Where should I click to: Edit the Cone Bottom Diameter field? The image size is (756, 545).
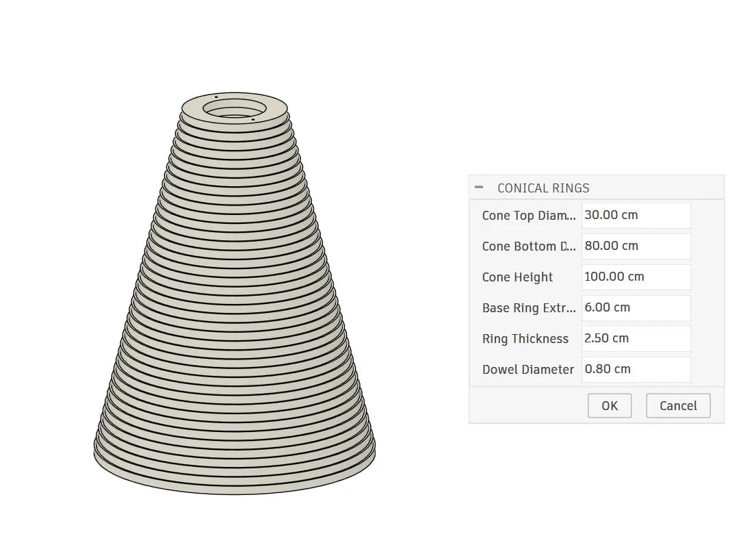tap(636, 246)
